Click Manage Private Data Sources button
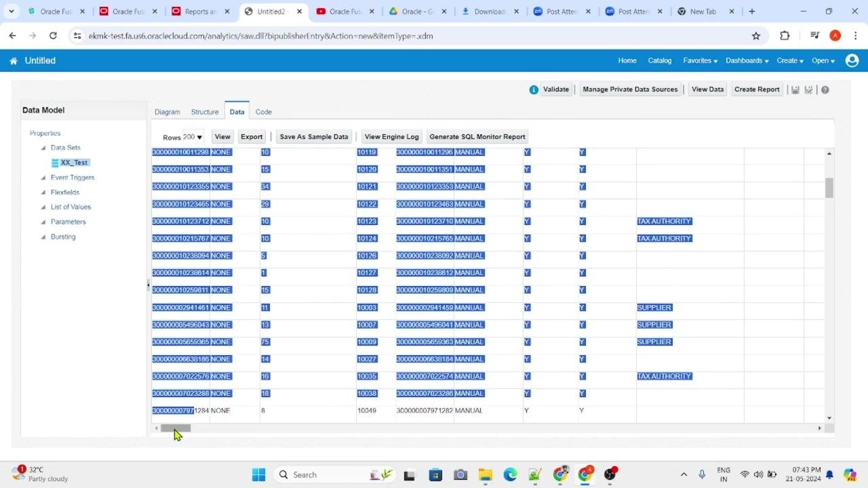Image resolution: width=868 pixels, height=488 pixels. pyautogui.click(x=630, y=89)
